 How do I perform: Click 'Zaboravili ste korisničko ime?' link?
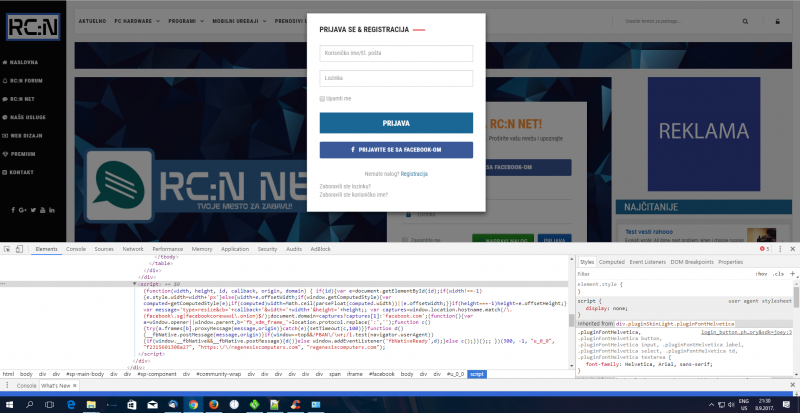pyautogui.click(x=354, y=195)
